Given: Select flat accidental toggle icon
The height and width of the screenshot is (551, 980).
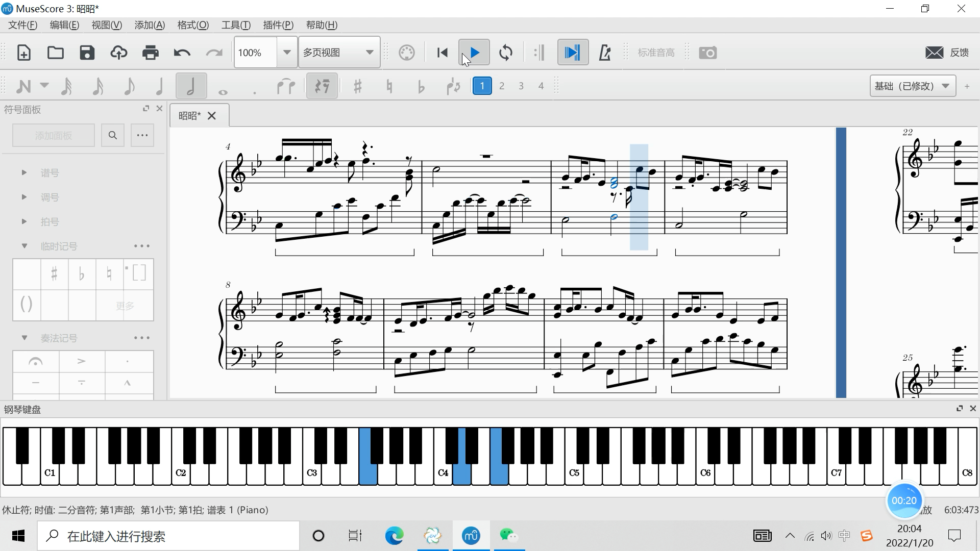Looking at the screenshot, I should pos(420,86).
